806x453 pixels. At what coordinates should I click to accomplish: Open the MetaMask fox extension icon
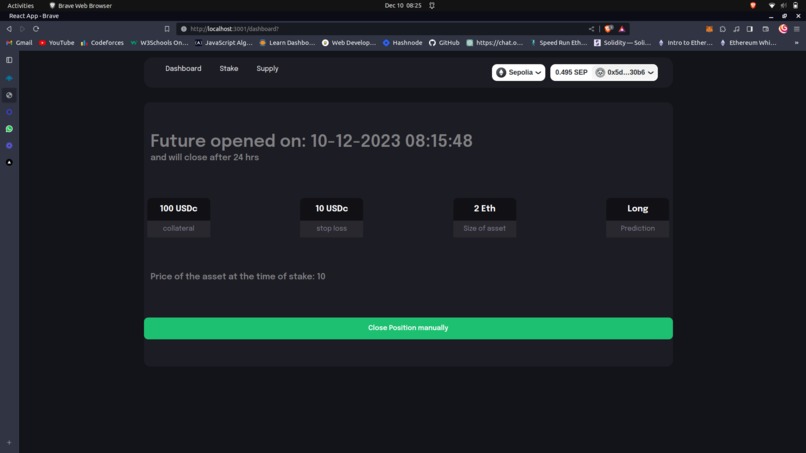click(709, 29)
